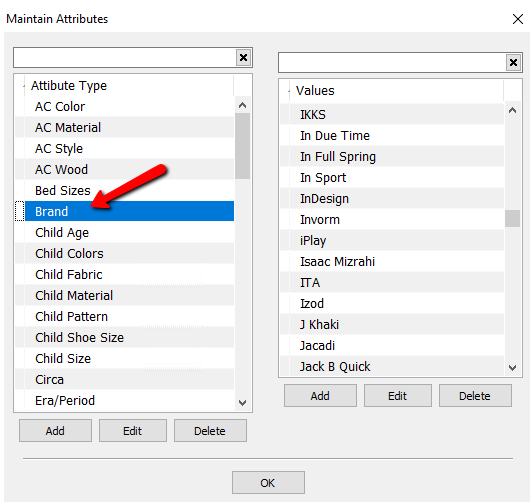This screenshot has height=502, width=530.
Task: Click the Values column header
Action: coord(396,91)
